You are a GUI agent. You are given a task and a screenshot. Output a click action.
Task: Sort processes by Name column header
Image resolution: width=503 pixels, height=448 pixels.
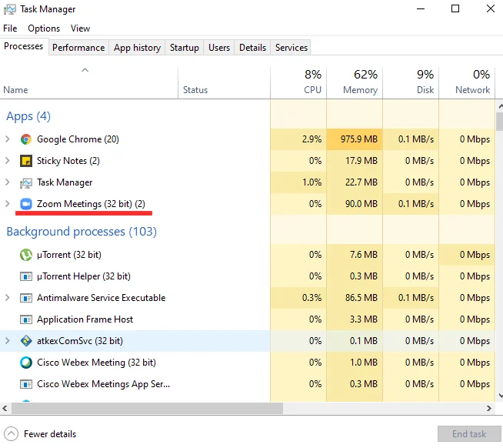[x=89, y=83]
